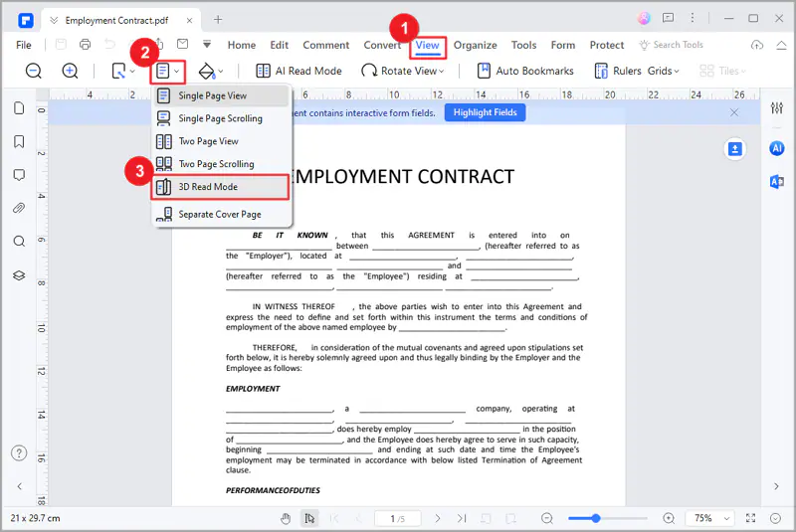Click the email envelope icon
This screenshot has width=796, height=532.
[182, 44]
